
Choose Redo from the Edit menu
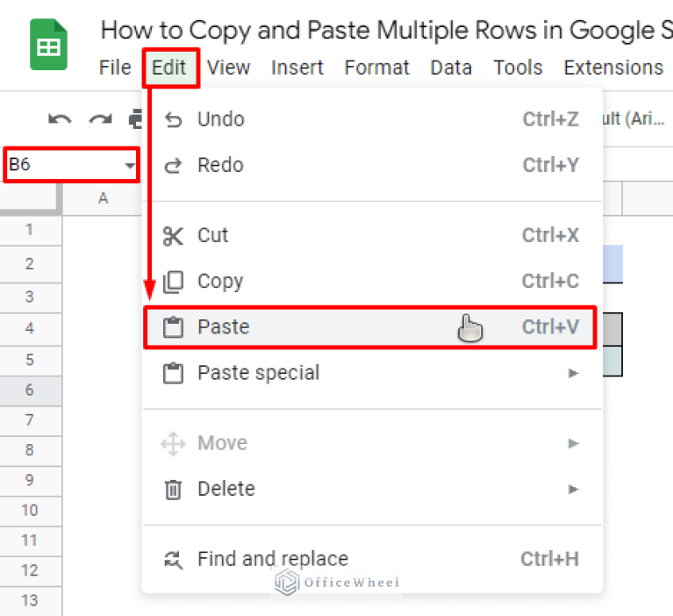click(372, 165)
